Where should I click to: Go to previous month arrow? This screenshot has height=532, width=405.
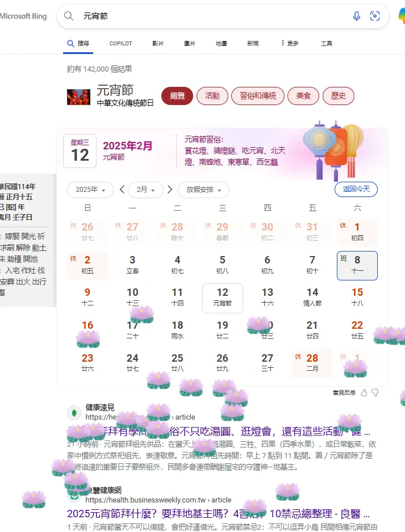coord(122,189)
